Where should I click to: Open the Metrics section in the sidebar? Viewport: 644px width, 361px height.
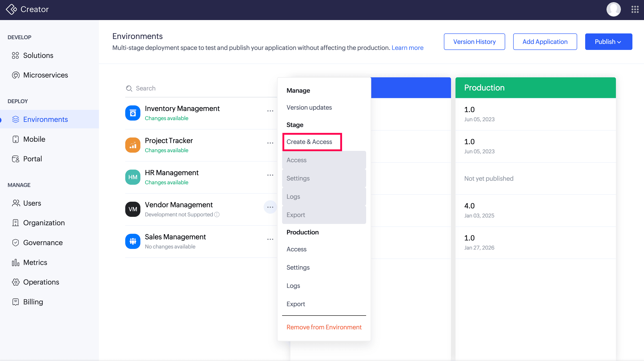coord(35,262)
